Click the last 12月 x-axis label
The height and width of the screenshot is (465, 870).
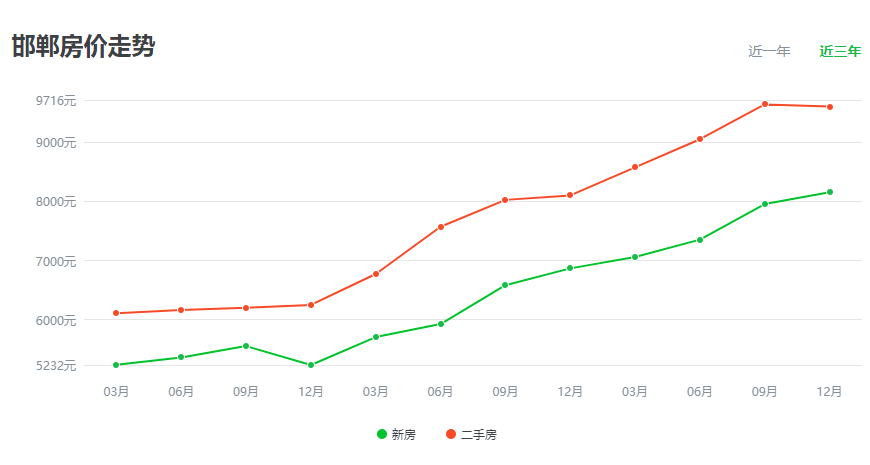pos(830,391)
